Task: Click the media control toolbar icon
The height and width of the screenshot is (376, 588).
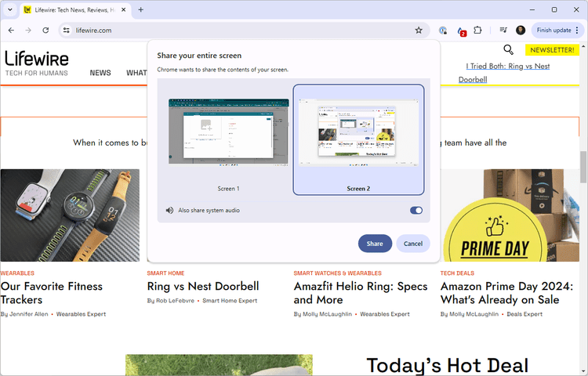Action: tap(503, 31)
